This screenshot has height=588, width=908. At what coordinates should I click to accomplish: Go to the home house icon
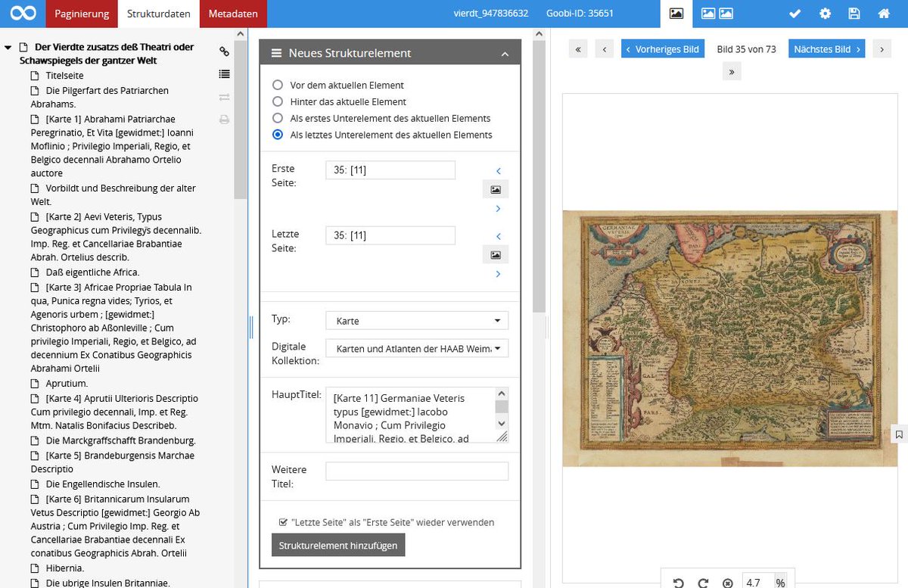click(883, 14)
